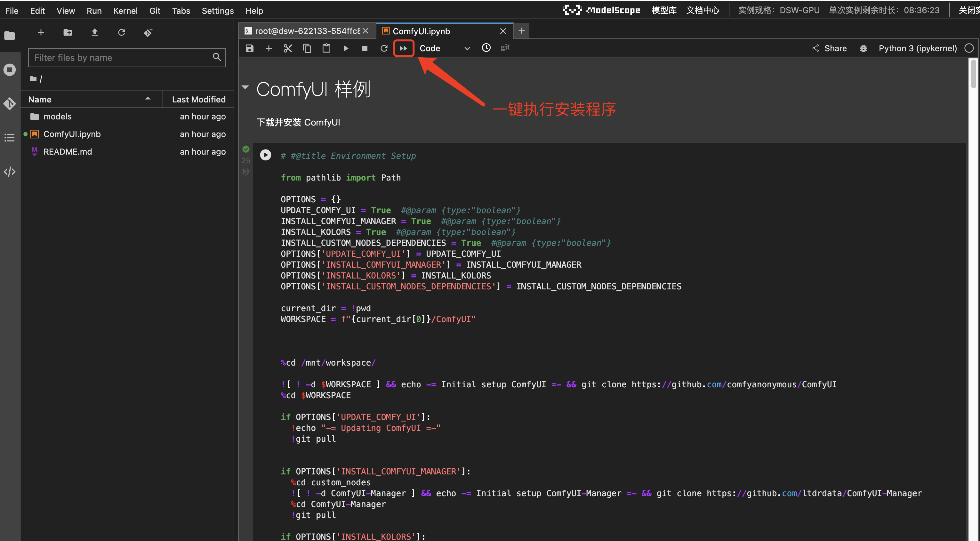Click the remaining time 08:36:23 text
980x541 pixels.
[921, 10]
